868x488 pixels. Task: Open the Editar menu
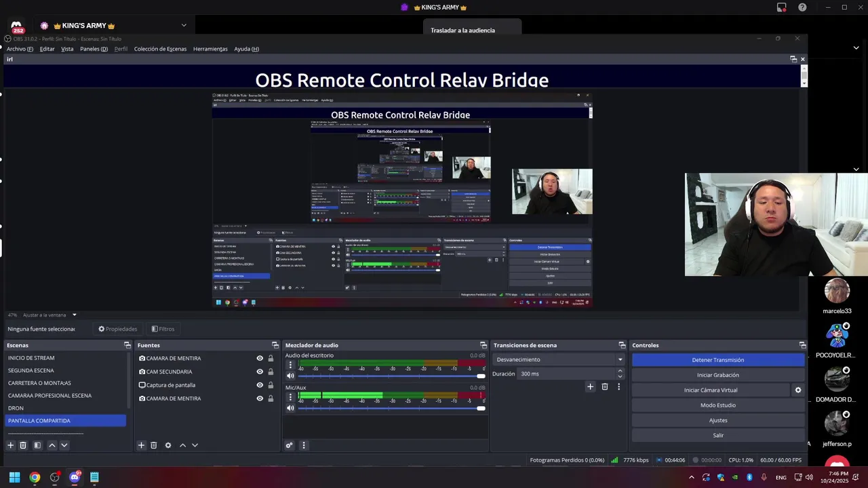pyautogui.click(x=47, y=49)
